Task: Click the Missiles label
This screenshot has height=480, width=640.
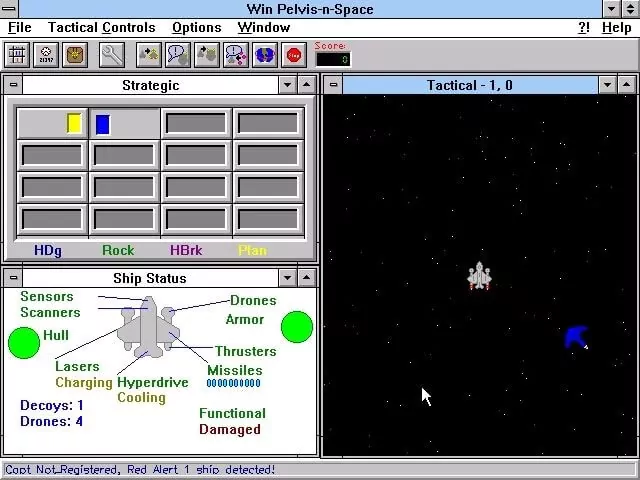Action: pyautogui.click(x=235, y=370)
